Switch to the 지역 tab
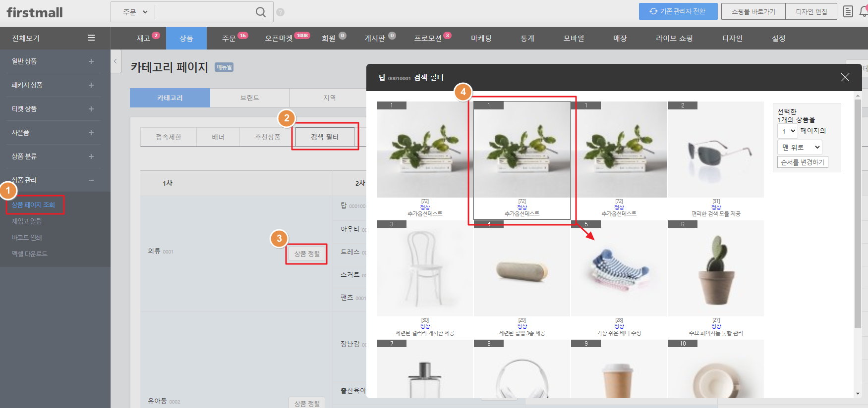Image resolution: width=868 pixels, height=408 pixels. 330,98
